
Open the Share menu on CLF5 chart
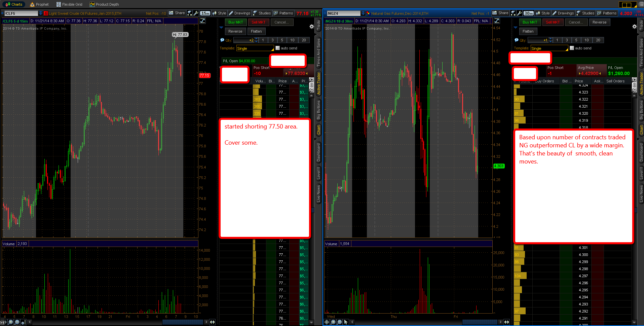[x=177, y=13]
